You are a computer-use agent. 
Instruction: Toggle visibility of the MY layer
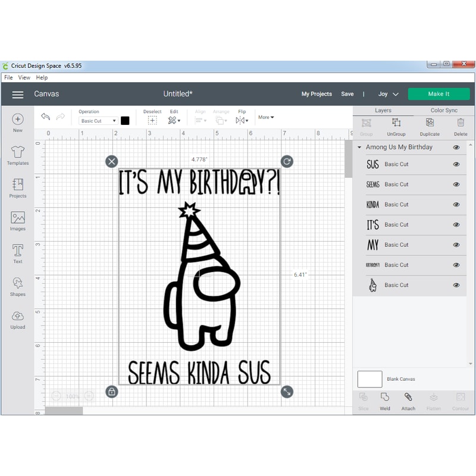[456, 245]
